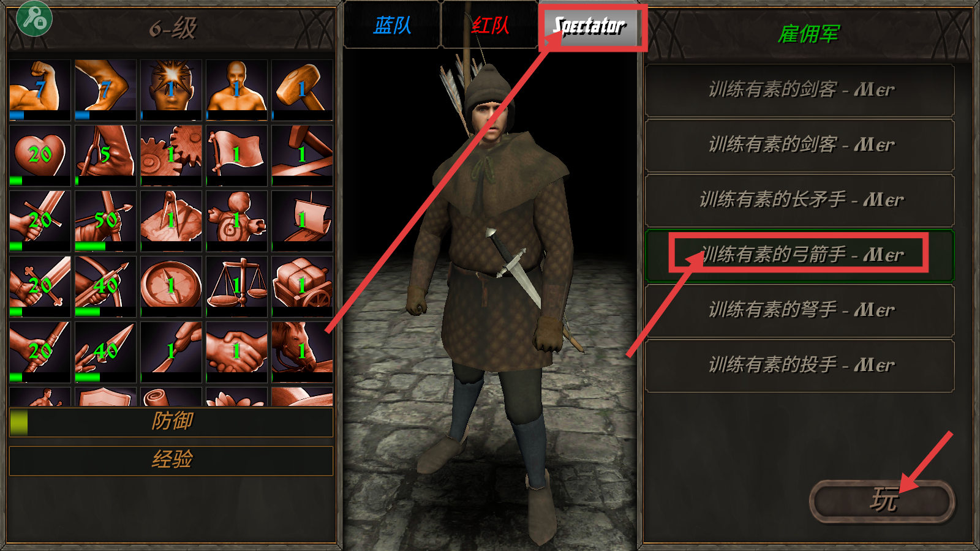Open the key icon in the top-left corner
980x551 pixels.
tap(34, 18)
